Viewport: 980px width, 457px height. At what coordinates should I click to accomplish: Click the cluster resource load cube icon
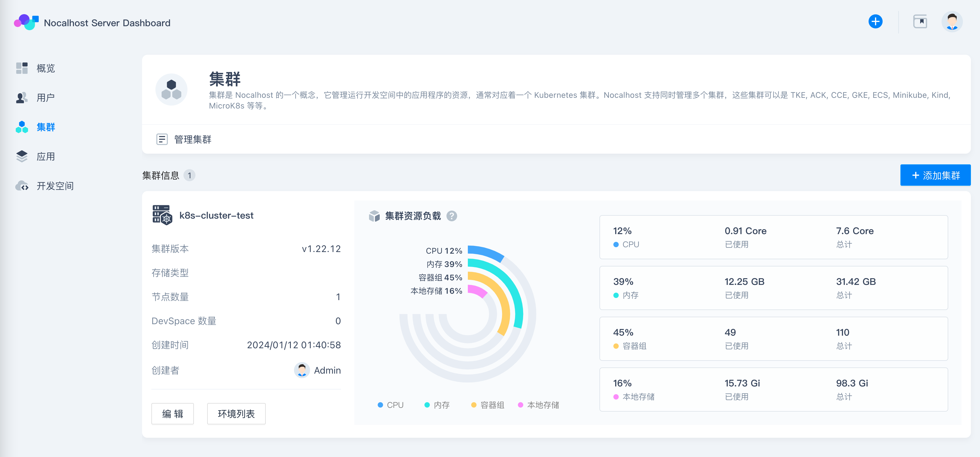[374, 216]
